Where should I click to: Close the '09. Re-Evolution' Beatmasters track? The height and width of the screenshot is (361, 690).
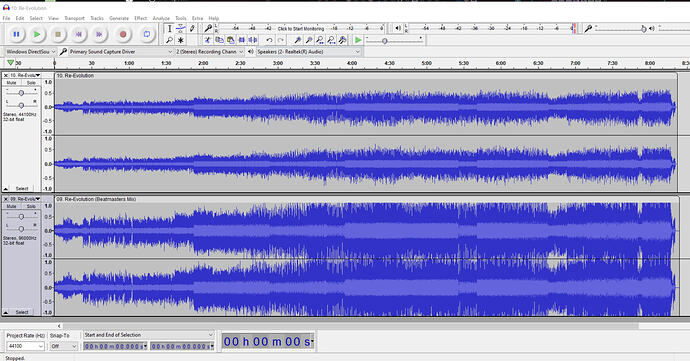[x=6, y=199]
